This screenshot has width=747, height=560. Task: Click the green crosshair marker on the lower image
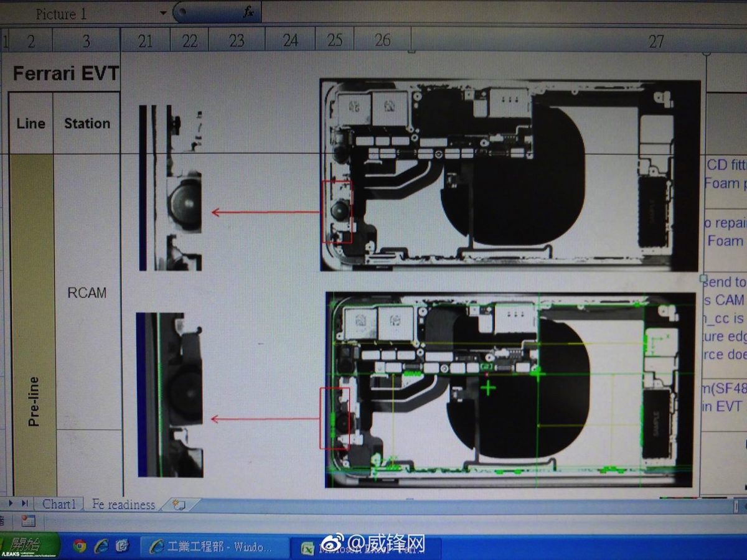point(488,387)
